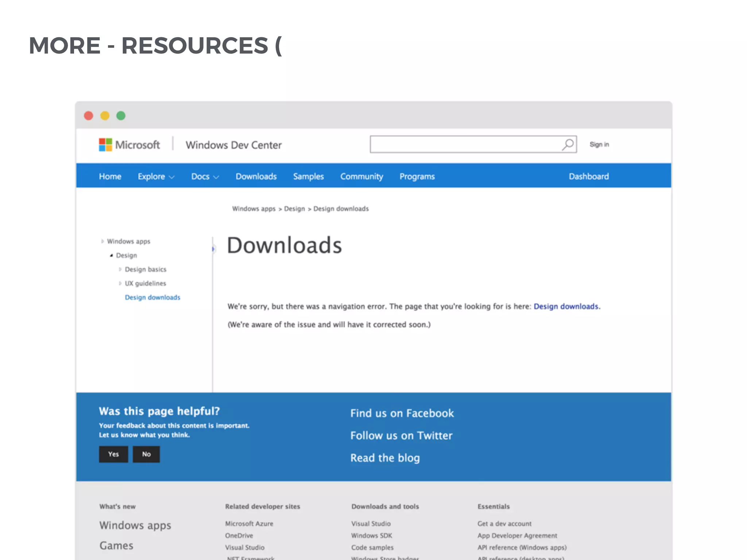Open App Developer Agreement link
Screen dimensions: 747x560
517,536
